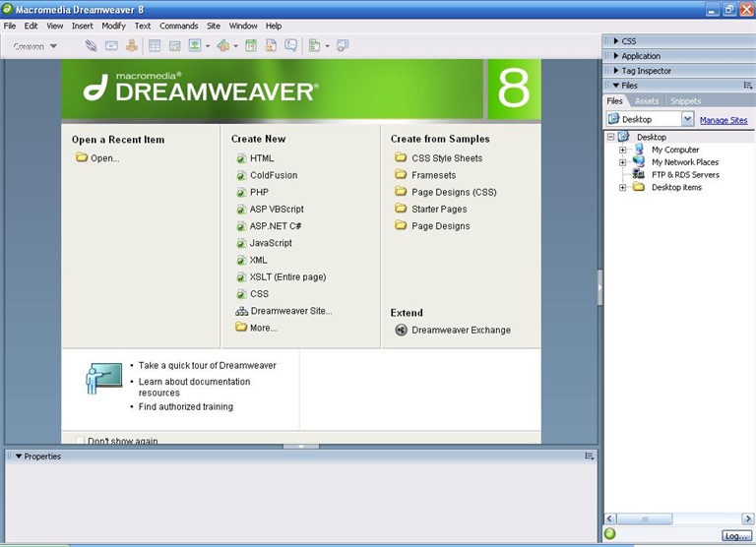This screenshot has width=756, height=547.
Task: Create new ASP VBScript document
Action: click(277, 210)
